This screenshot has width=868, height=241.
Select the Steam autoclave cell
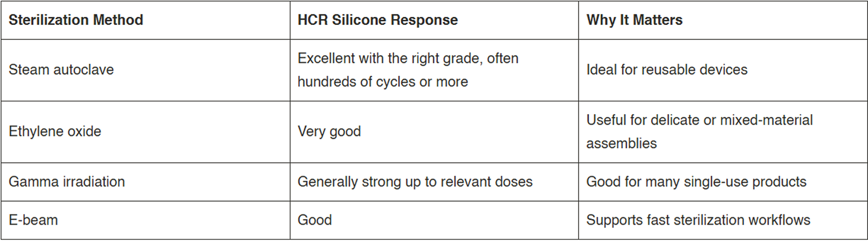[x=145, y=70]
